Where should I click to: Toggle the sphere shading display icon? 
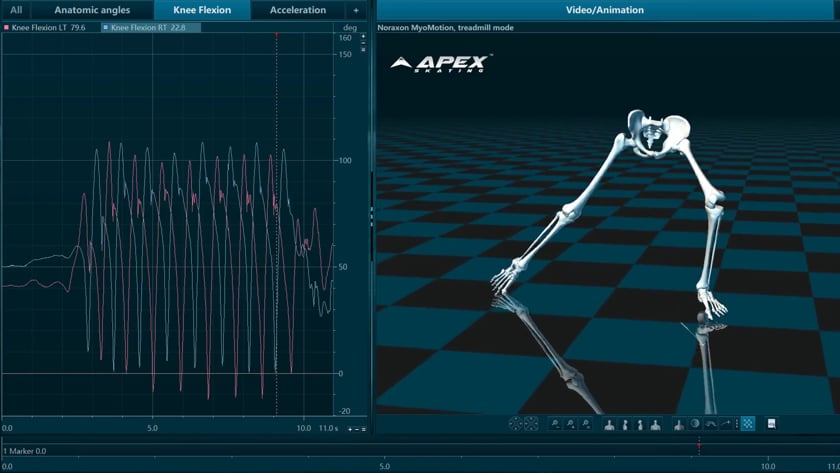695,424
